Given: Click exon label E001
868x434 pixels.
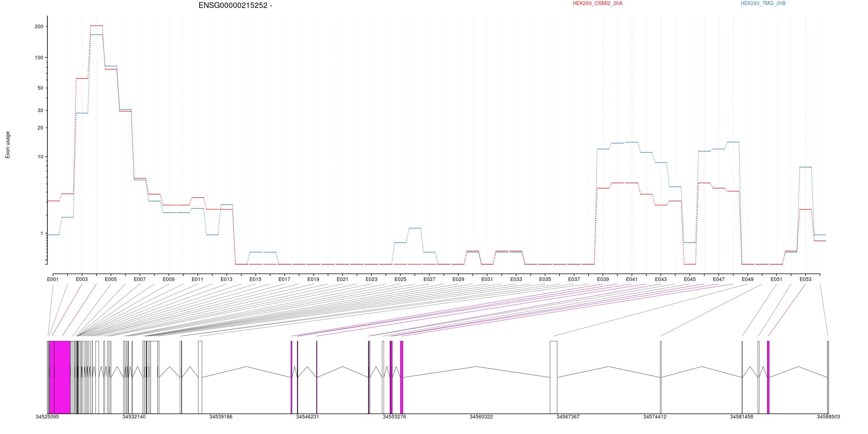Looking at the screenshot, I should coord(53,279).
